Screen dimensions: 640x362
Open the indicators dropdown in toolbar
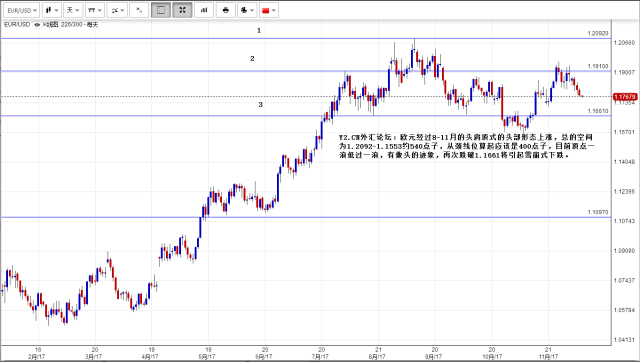117,10
